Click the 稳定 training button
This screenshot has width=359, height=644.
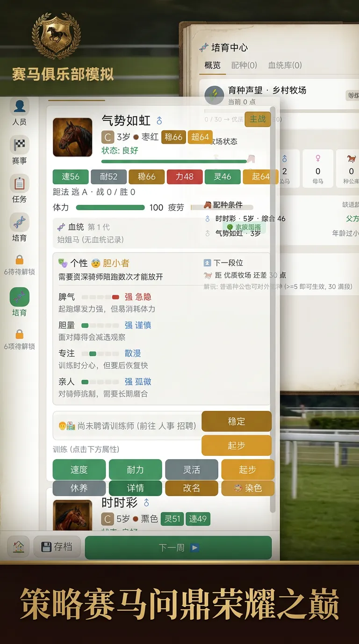237,421
